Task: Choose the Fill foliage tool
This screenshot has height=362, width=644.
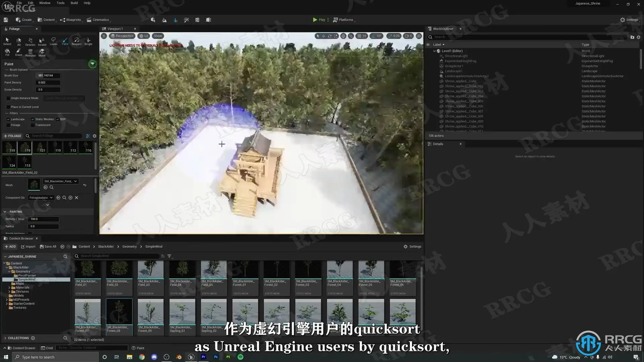Action: pyautogui.click(x=7, y=52)
